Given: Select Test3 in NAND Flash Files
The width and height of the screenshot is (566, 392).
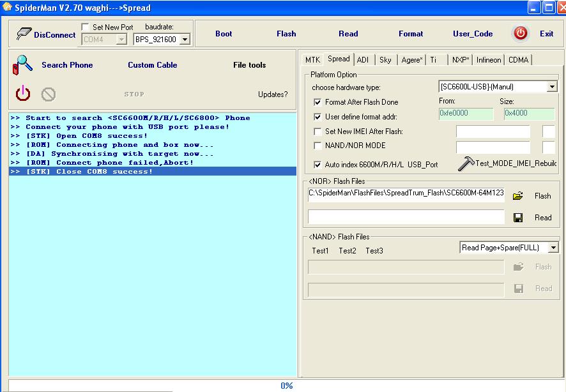Looking at the screenshot, I should pyautogui.click(x=374, y=251).
